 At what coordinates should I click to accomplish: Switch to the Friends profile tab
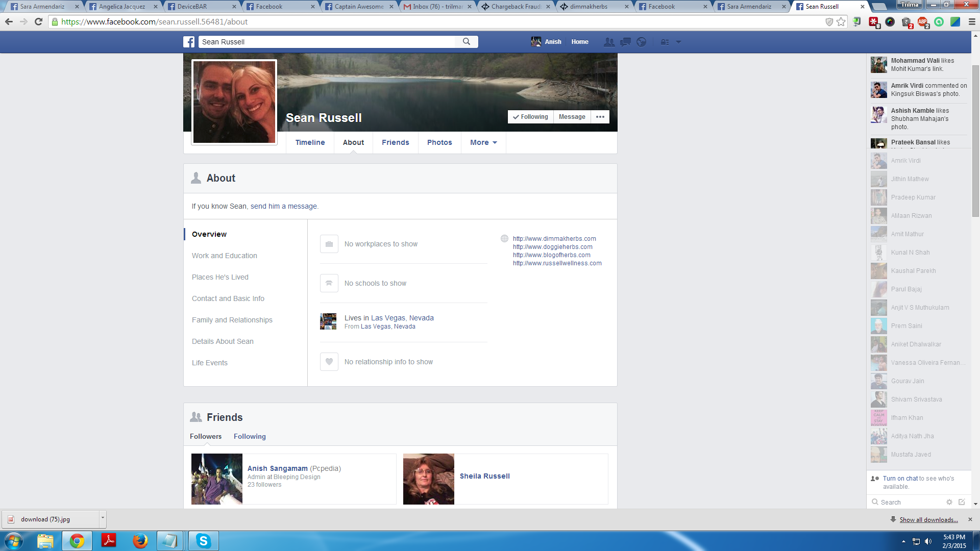pos(395,142)
